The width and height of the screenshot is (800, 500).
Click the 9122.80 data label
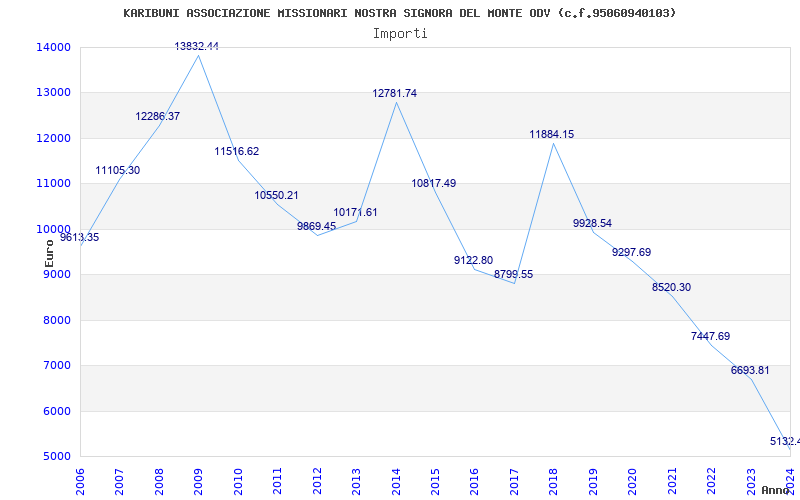pos(473,260)
